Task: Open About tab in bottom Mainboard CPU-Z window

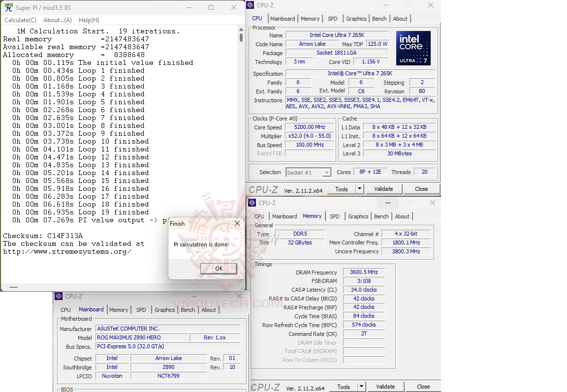Action: coord(209,310)
